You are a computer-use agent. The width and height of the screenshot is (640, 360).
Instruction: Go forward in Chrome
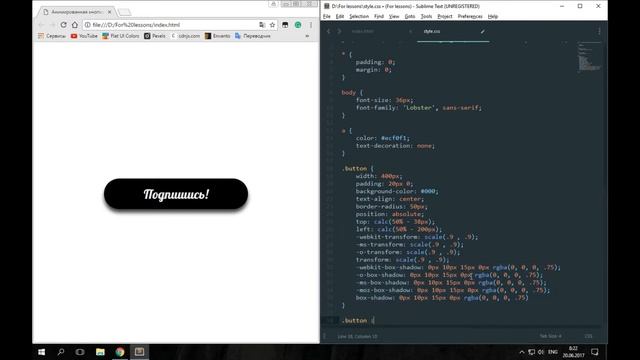click(x=52, y=25)
